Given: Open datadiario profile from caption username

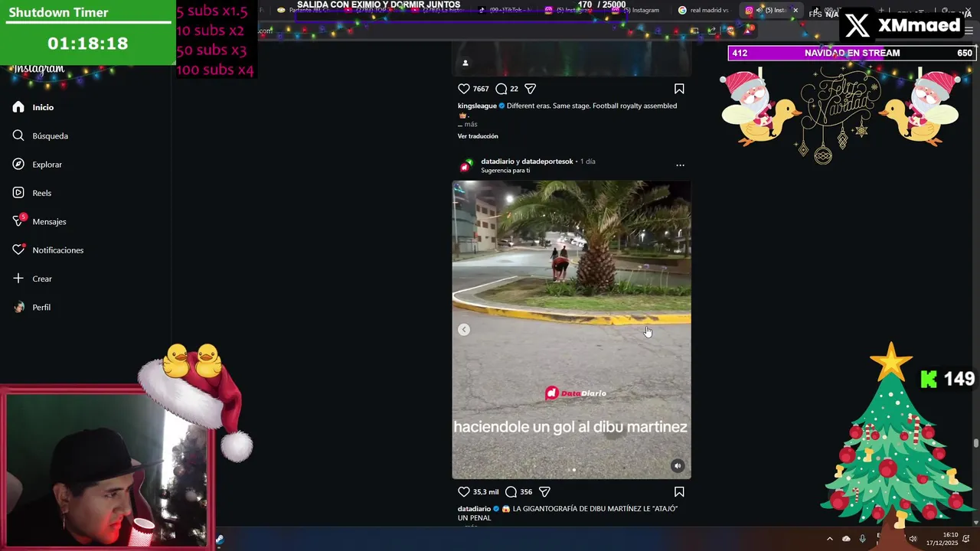Looking at the screenshot, I should (474, 509).
